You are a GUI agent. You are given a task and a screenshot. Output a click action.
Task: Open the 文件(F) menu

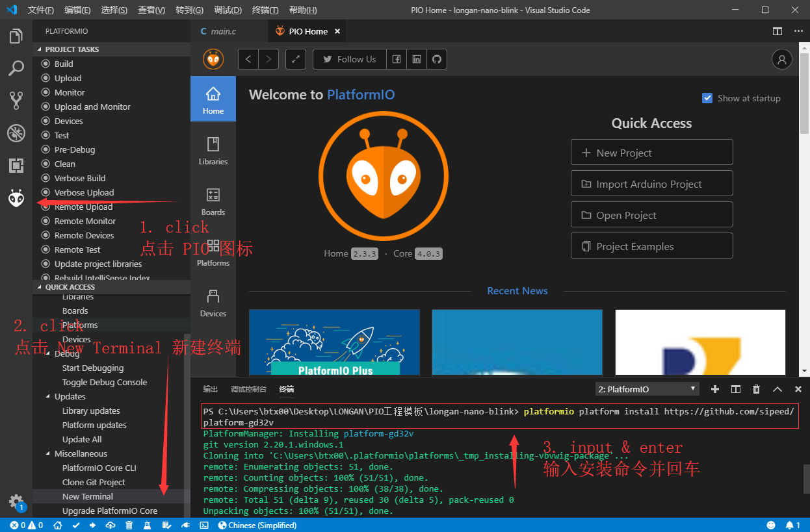41,10
